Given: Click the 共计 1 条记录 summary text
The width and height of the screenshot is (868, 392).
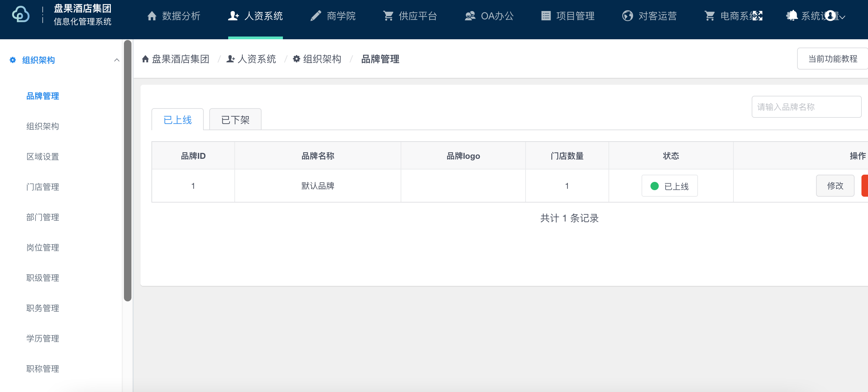Looking at the screenshot, I should click(570, 218).
